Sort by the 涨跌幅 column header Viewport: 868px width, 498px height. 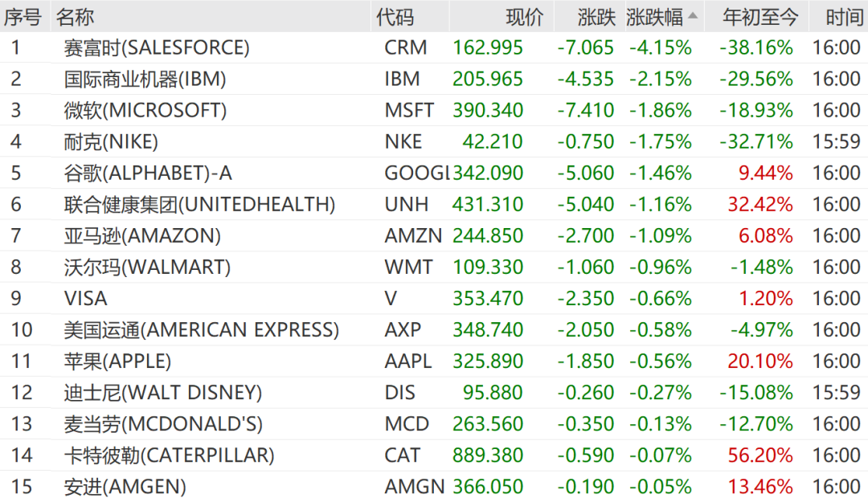pos(655,17)
